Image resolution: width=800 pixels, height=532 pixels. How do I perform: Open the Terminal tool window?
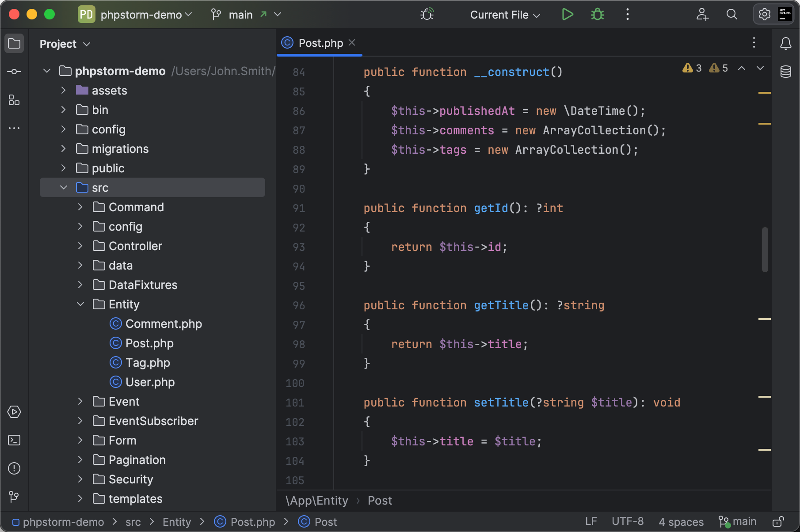pos(14,440)
